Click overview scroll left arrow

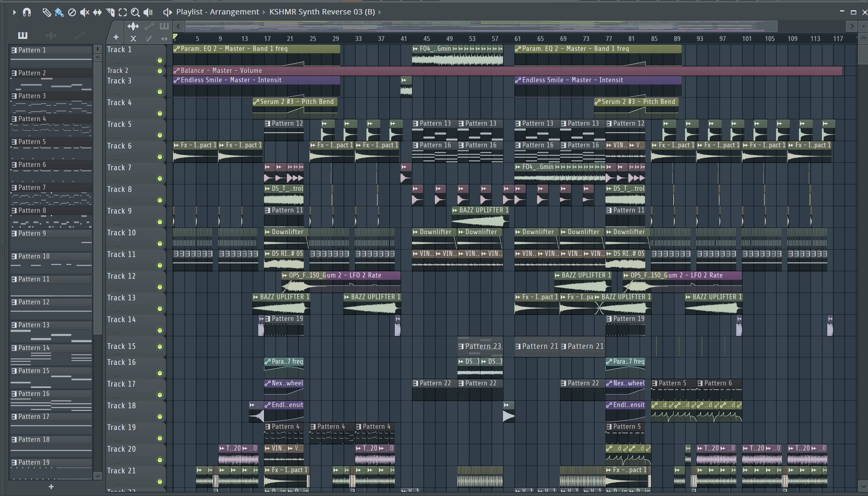click(x=178, y=26)
